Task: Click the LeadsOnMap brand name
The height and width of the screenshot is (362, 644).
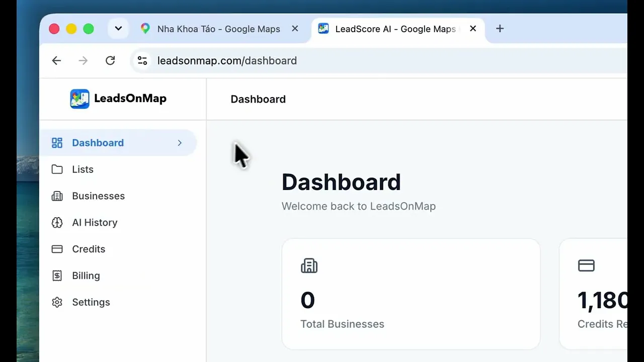Action: 130,99
